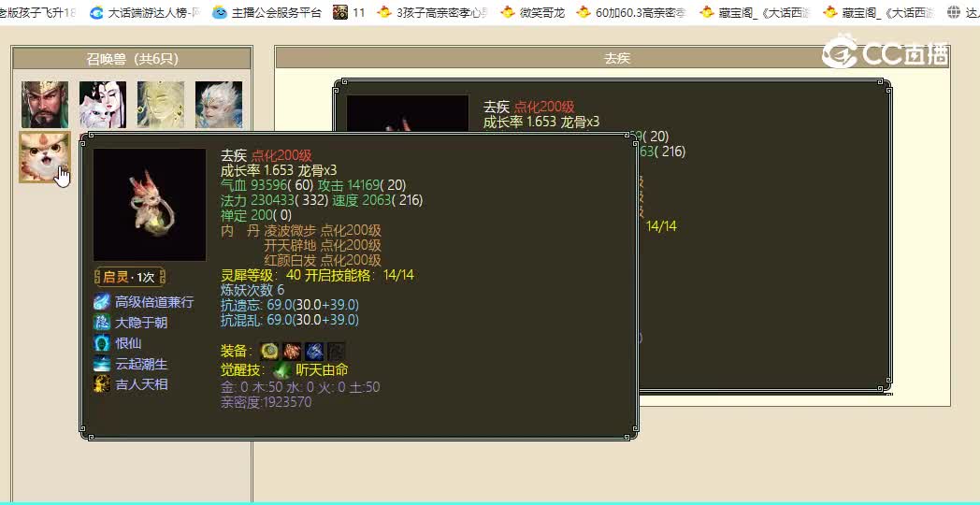Open the second 藏宝阁_《大话西游 bookmark
The width and height of the screenshot is (980, 505).
coord(878,12)
